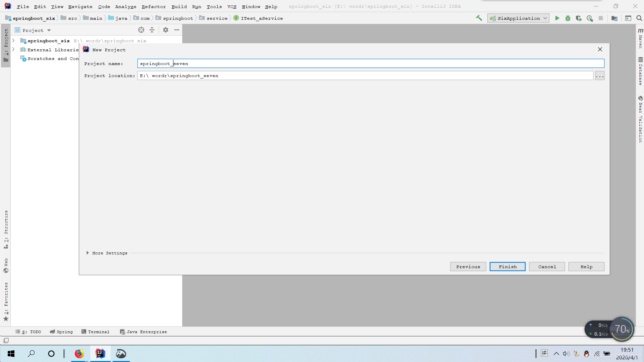Open the Tools menu

[214, 6]
